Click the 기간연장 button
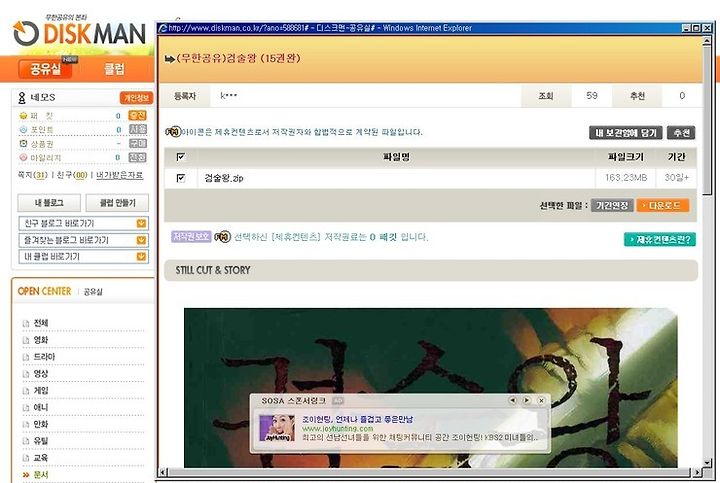 pos(612,205)
